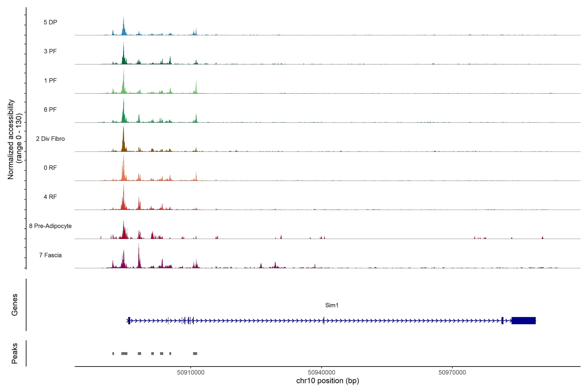Select the 7 Fascia track label
This screenshot has width=588, height=392.
tap(50, 255)
